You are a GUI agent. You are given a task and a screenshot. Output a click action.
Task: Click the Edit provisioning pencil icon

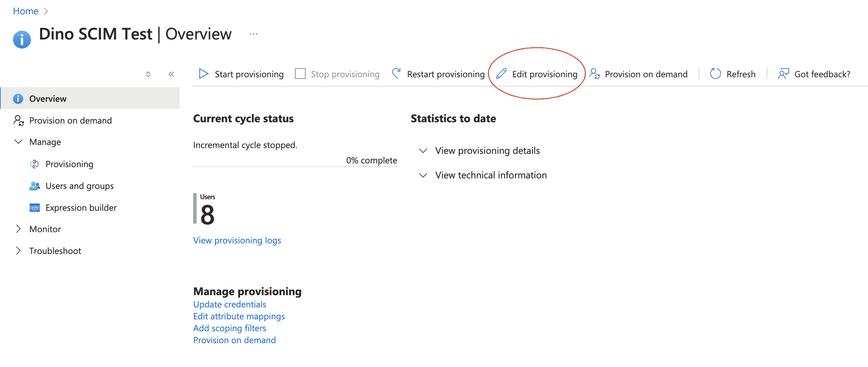point(501,74)
